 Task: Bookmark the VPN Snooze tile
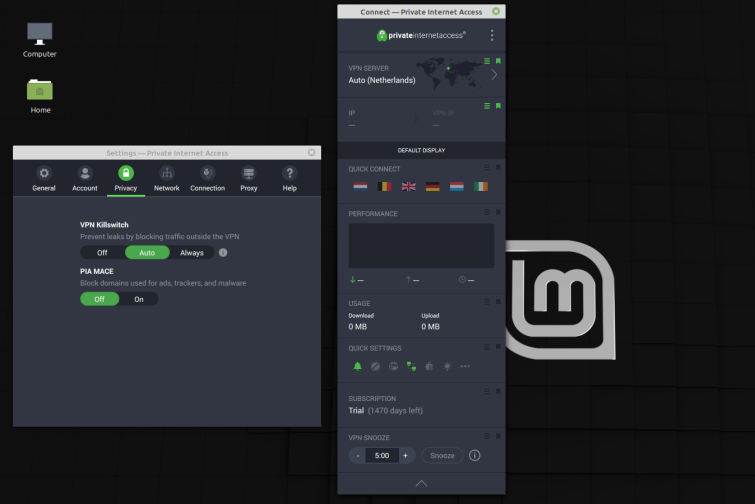click(498, 436)
